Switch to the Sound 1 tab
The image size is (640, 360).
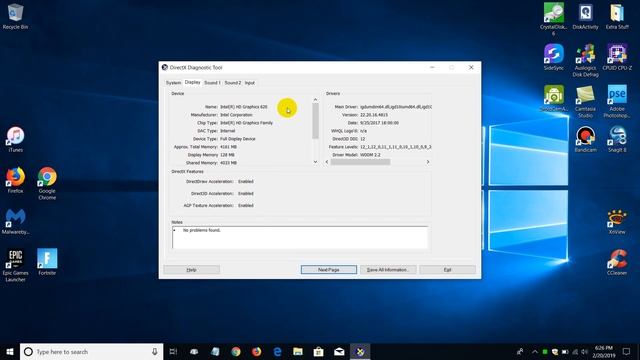point(212,83)
